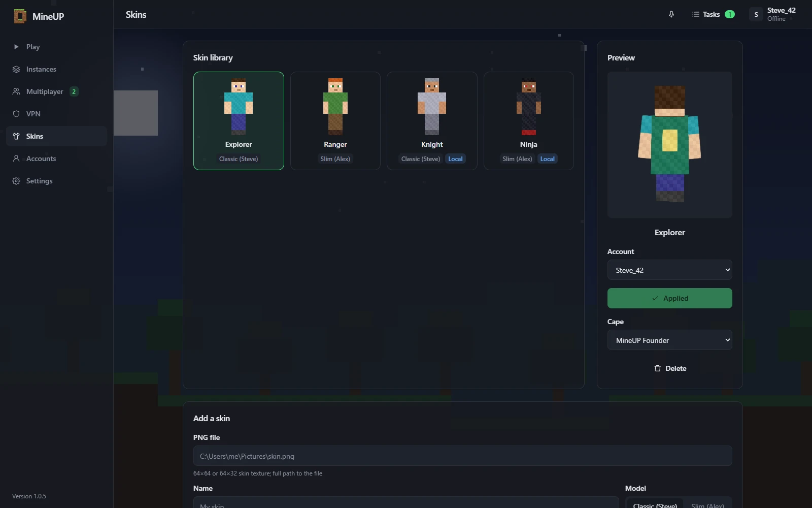The width and height of the screenshot is (812, 508).
Task: Open the Play section
Action: (x=57, y=47)
